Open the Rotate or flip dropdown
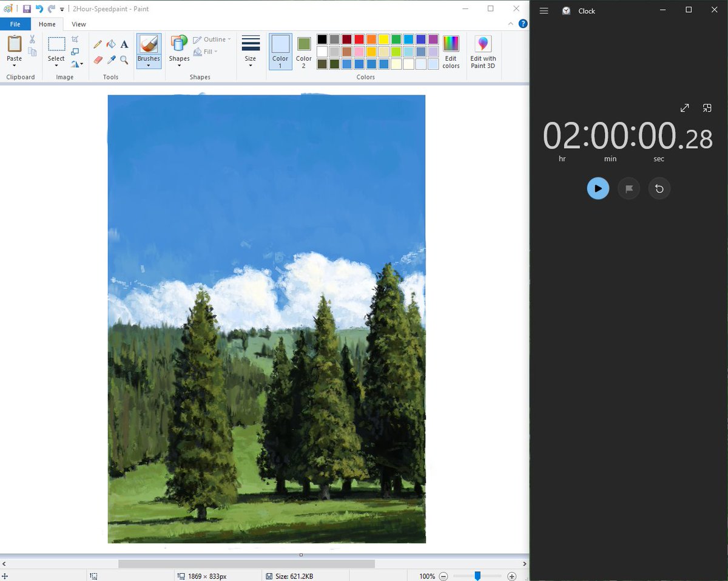 coord(77,64)
